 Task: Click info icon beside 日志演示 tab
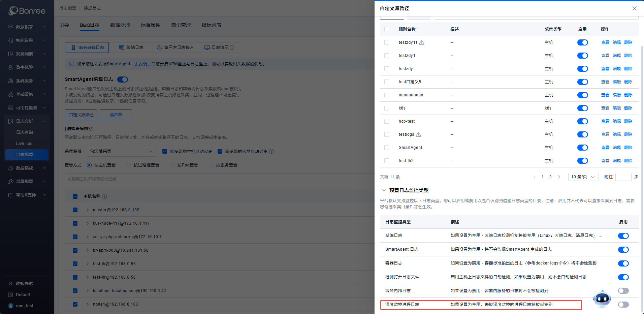(x=232, y=48)
